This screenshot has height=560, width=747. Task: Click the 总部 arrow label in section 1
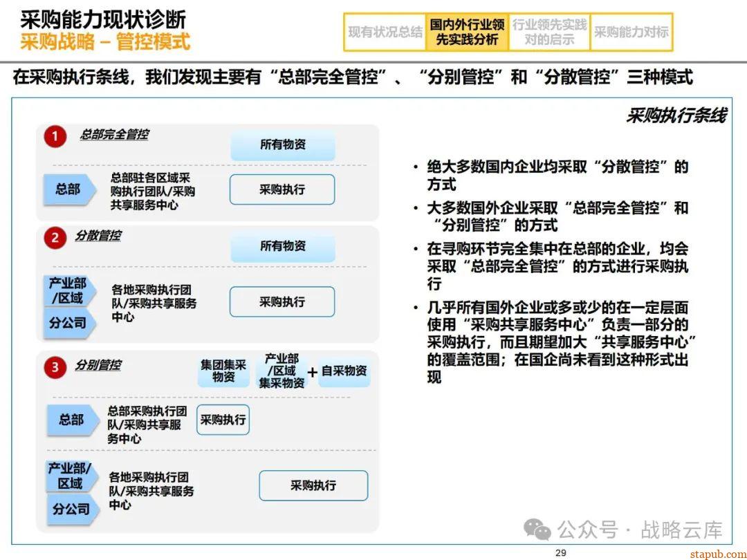click(x=69, y=189)
